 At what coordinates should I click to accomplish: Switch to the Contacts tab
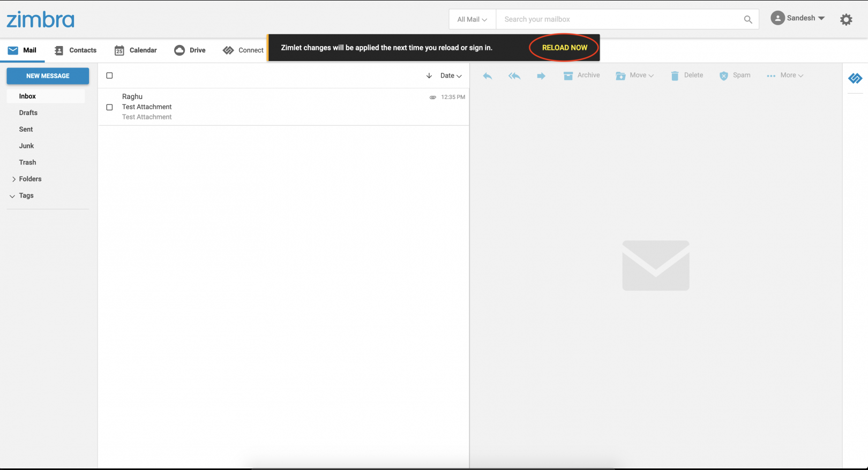click(76, 50)
